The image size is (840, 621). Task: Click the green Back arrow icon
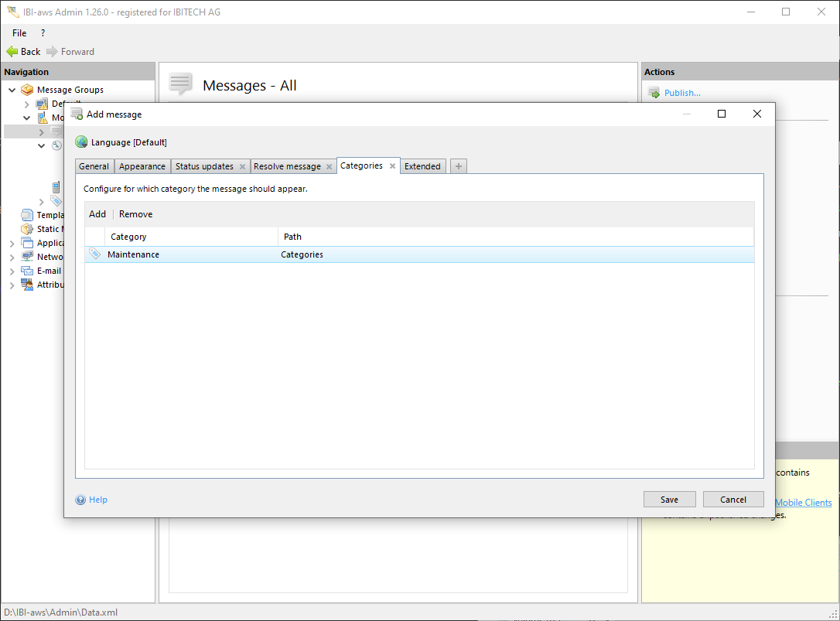click(12, 52)
